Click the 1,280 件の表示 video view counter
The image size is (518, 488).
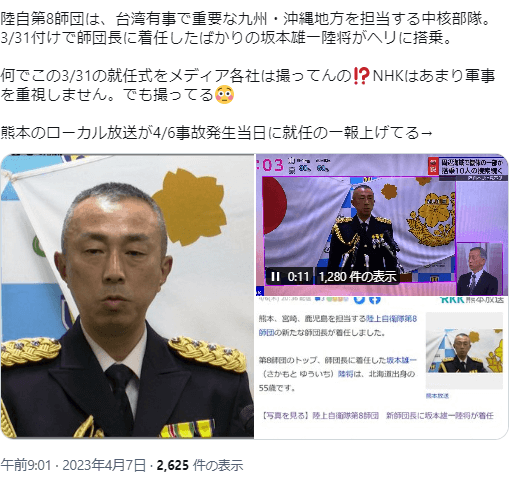pos(358,276)
